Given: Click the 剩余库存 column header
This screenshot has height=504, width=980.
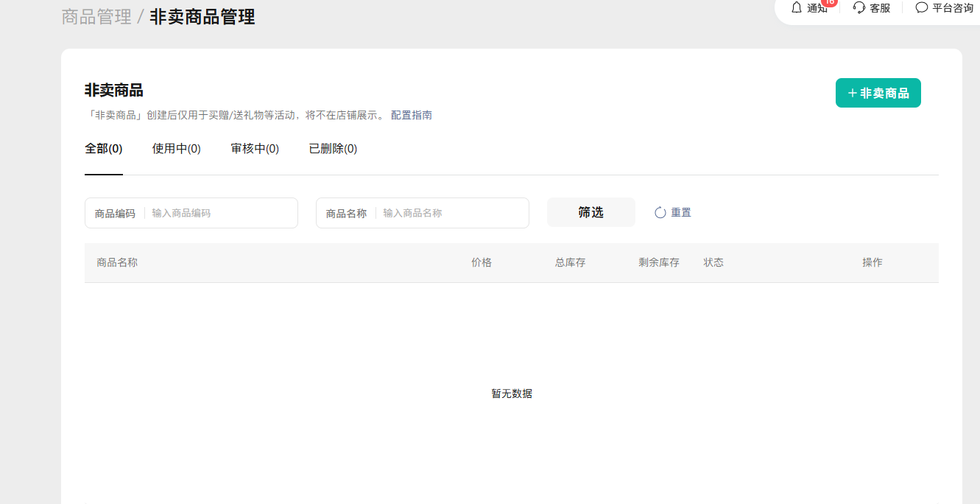Looking at the screenshot, I should point(659,262).
